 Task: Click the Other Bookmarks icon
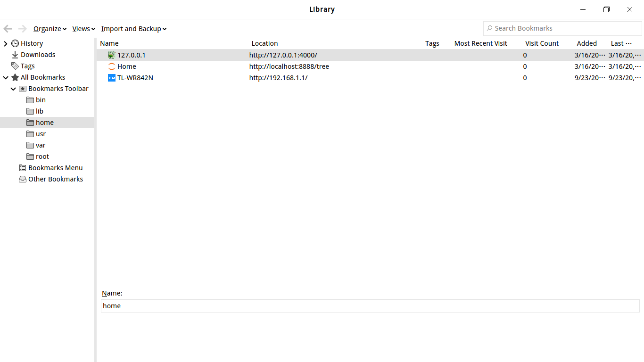(x=22, y=179)
